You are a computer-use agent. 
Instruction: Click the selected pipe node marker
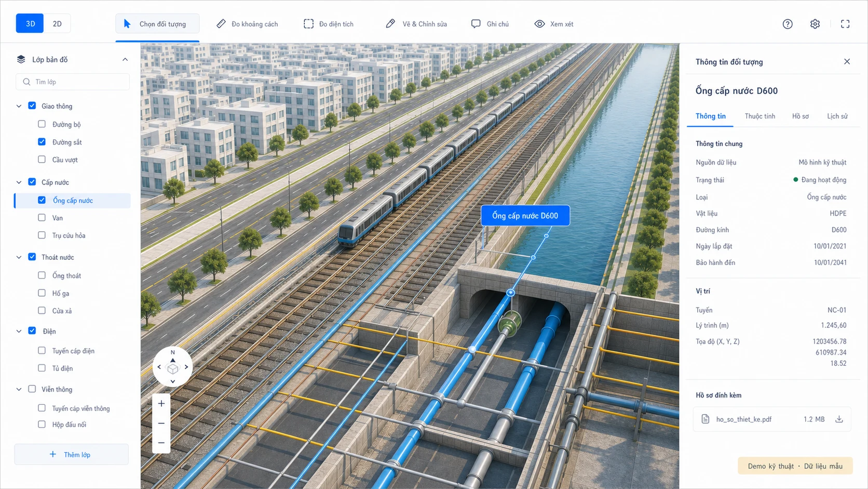tap(511, 293)
